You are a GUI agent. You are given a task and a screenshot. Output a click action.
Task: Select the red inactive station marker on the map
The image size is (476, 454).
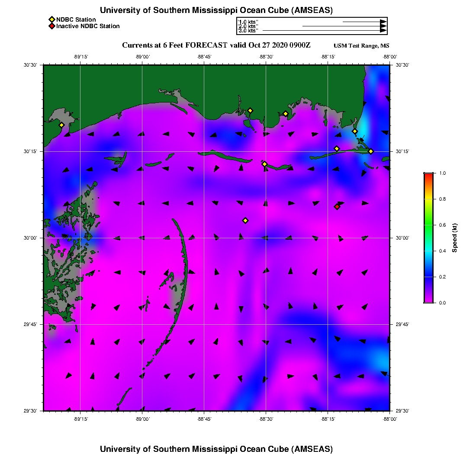(337, 207)
